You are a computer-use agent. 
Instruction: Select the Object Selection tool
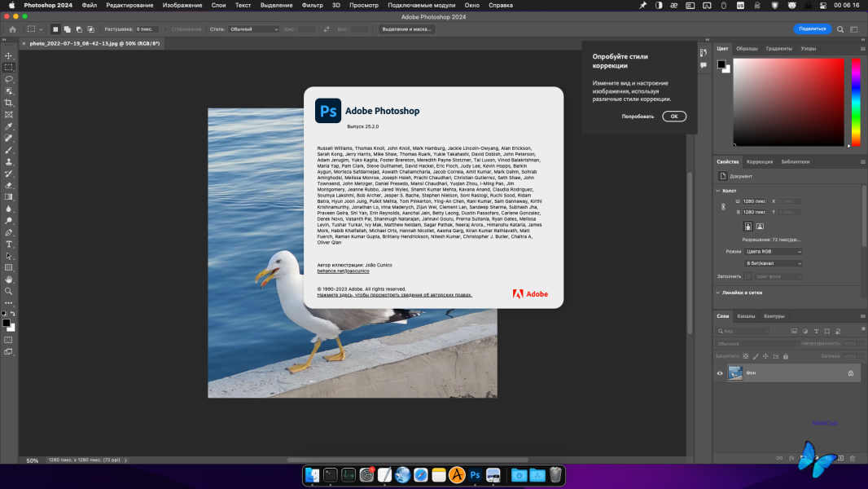pos(9,90)
